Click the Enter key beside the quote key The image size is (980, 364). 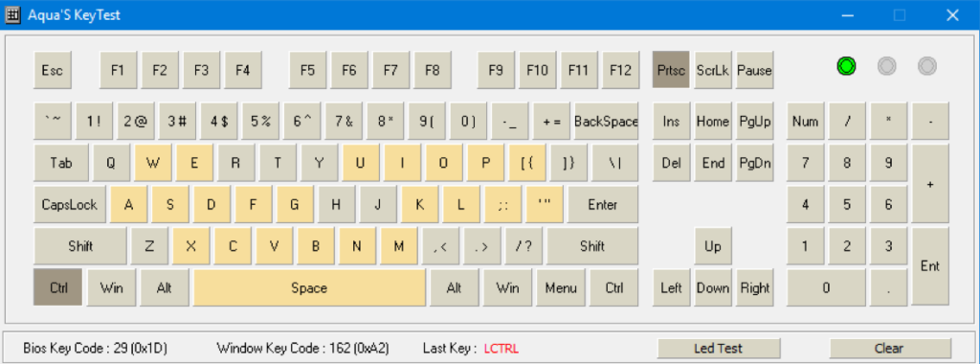(x=603, y=205)
